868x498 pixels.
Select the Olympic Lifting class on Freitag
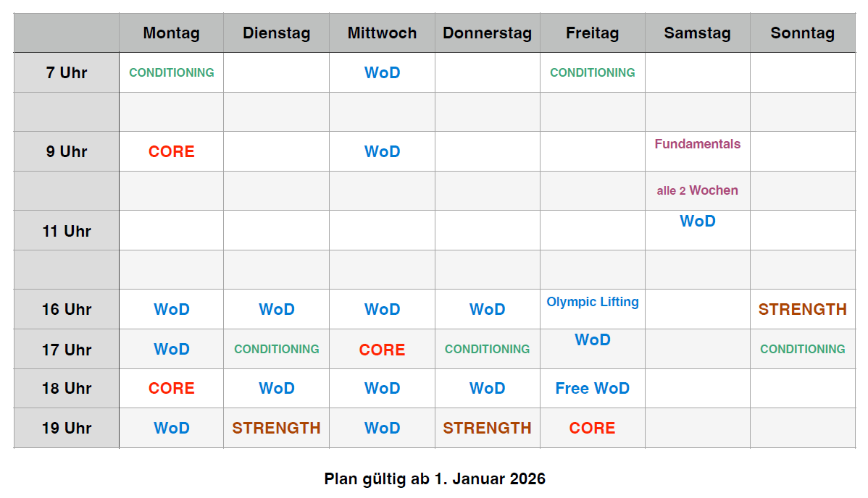coord(593,302)
